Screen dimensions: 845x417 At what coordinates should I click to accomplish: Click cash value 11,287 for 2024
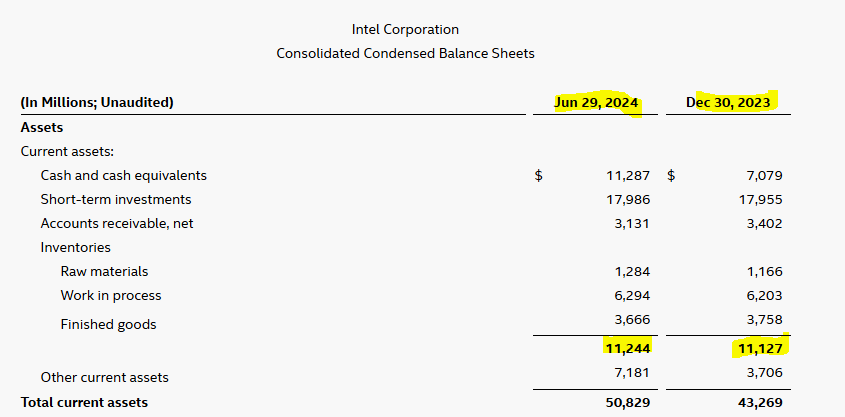628,175
